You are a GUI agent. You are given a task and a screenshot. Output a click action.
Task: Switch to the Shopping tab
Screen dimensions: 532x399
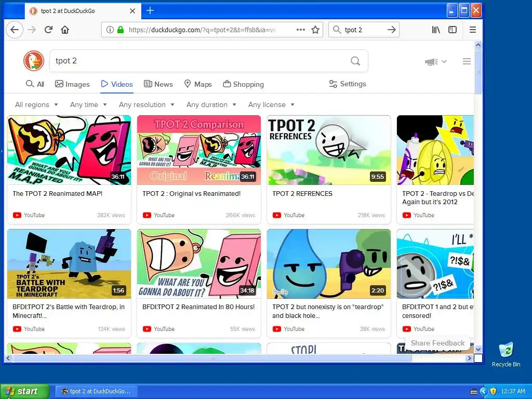[243, 84]
